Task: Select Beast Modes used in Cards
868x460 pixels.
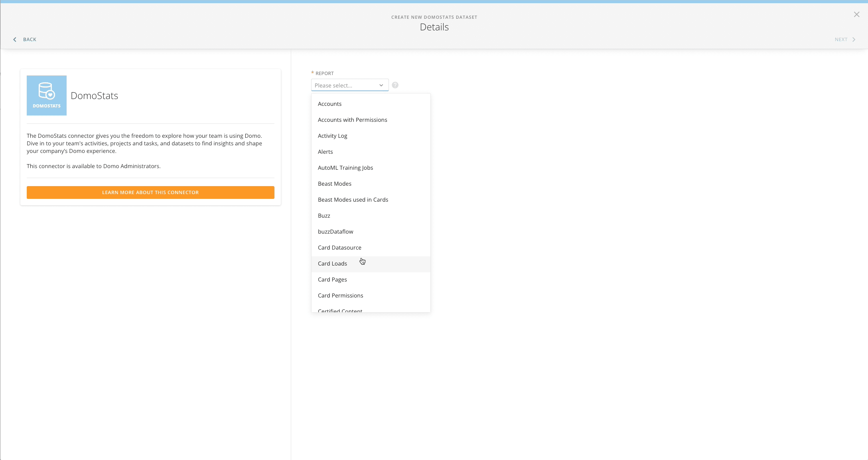Action: [353, 200]
